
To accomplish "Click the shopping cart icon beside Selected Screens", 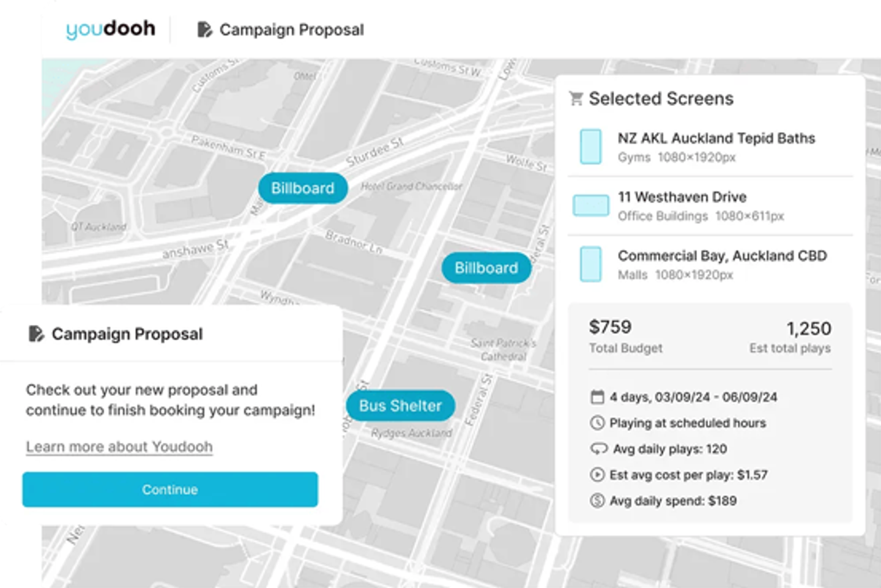I will (x=576, y=99).
